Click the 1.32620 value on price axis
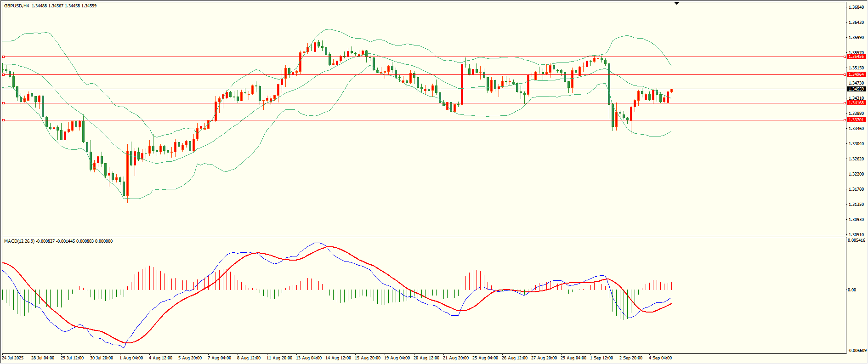Viewport: 868px width, 364px height. point(857,159)
